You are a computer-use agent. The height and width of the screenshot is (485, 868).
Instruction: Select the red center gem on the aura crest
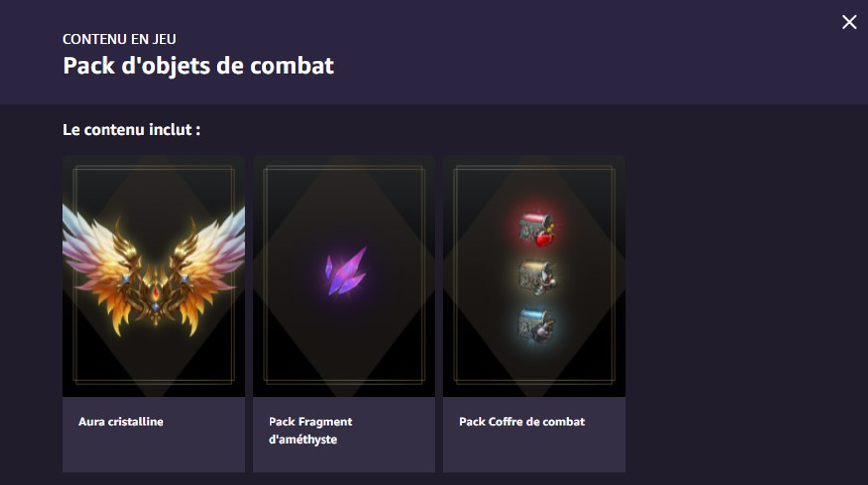pos(156,293)
